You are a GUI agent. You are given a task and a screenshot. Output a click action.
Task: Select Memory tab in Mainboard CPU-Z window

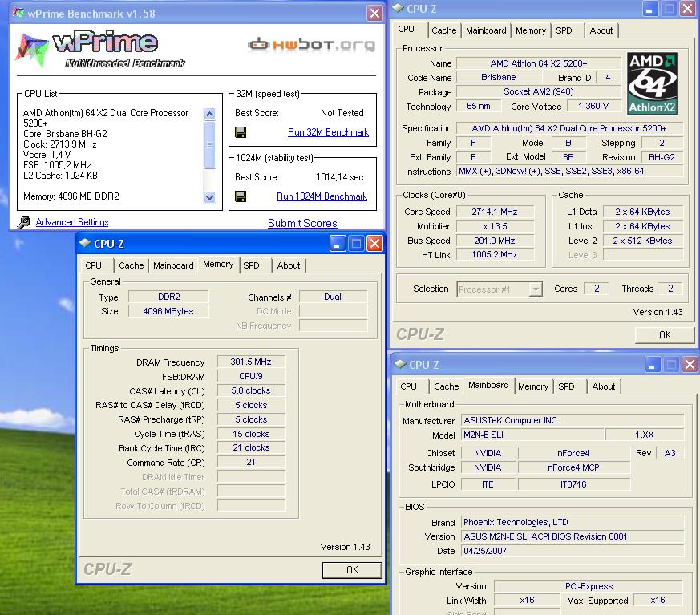click(533, 386)
